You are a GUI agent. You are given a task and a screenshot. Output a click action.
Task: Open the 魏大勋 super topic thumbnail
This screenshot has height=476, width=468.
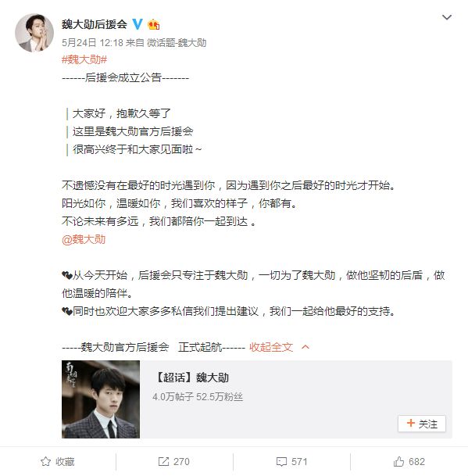[x=101, y=399]
